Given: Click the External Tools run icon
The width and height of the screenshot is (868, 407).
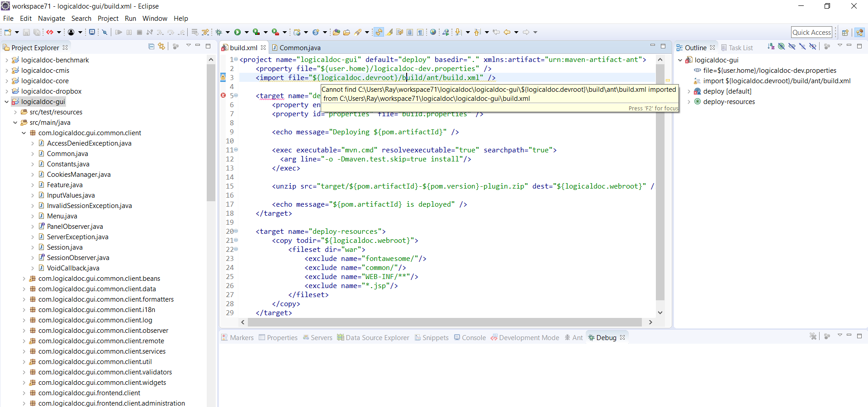Looking at the screenshot, I should pos(275,32).
